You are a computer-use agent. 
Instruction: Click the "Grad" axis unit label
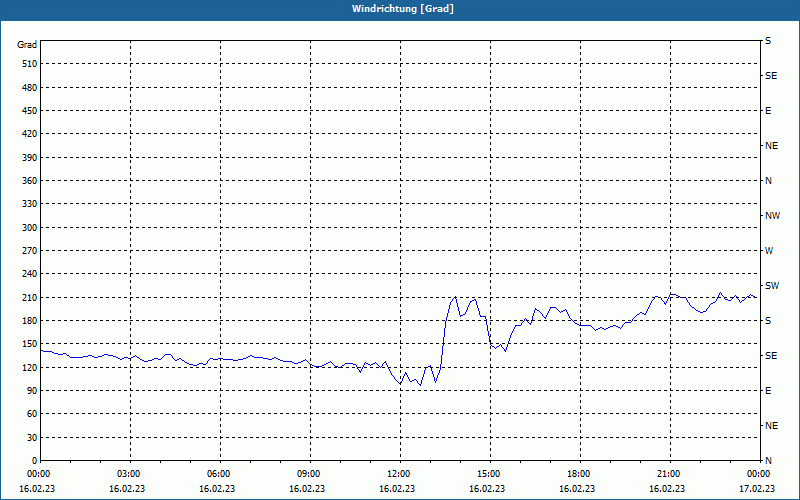[x=27, y=45]
